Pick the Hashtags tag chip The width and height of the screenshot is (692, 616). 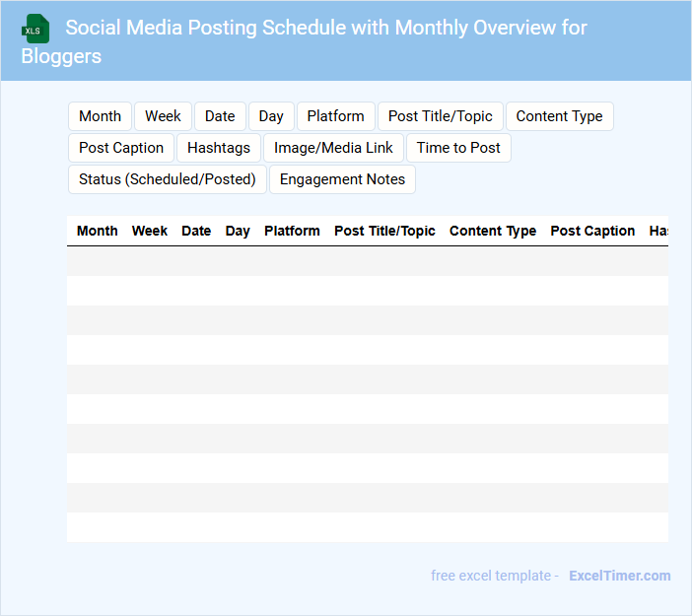tap(219, 148)
